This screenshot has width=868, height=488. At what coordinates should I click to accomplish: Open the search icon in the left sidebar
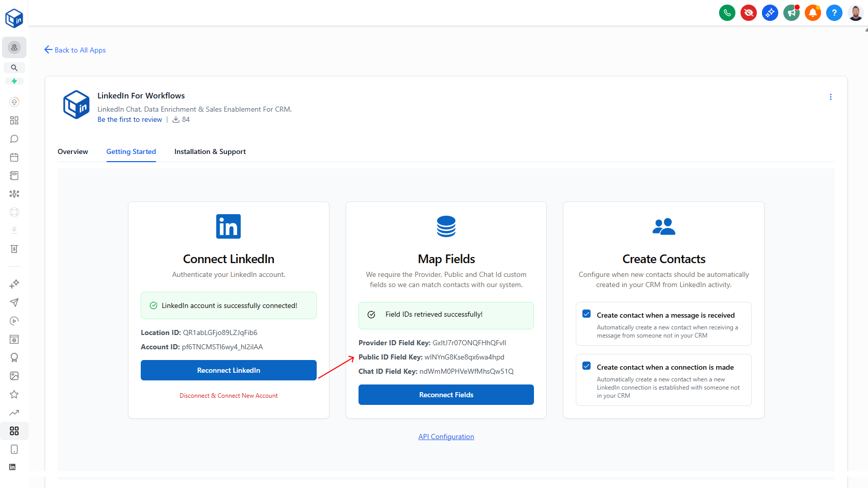click(x=14, y=67)
